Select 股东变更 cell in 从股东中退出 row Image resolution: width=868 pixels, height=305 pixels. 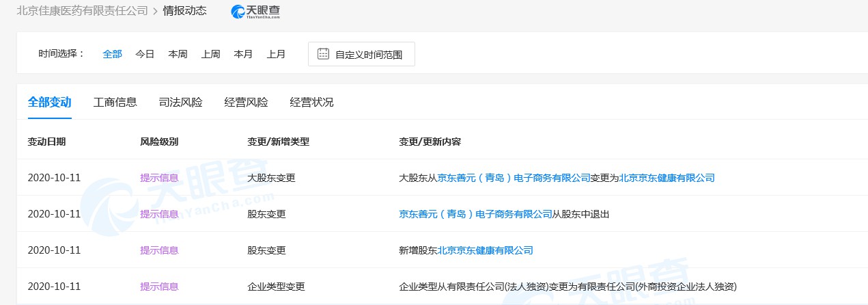pos(266,214)
